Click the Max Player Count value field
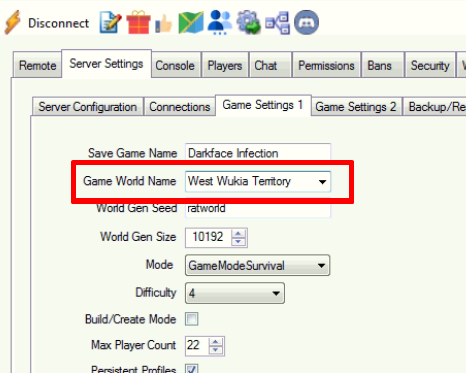The image size is (466, 373). click(197, 345)
